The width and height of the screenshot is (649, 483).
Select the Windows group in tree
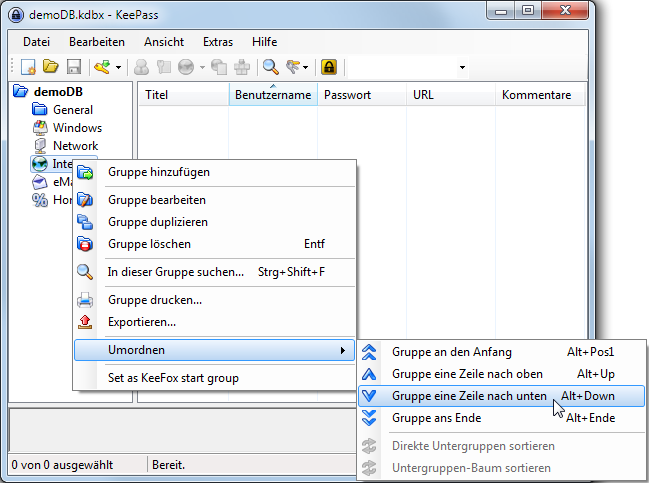pyautogui.click(x=76, y=128)
